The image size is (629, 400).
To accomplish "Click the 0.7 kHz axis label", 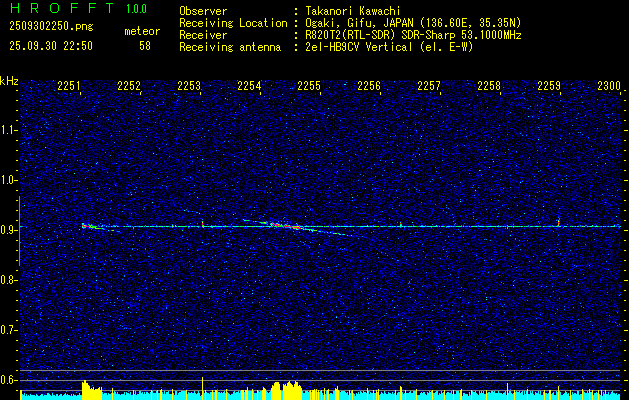I will point(9,330).
